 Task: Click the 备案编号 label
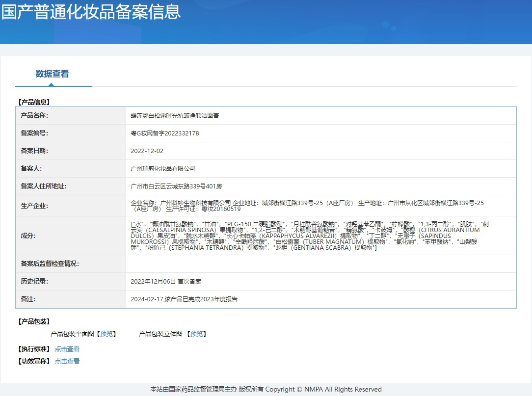pyautogui.click(x=34, y=133)
